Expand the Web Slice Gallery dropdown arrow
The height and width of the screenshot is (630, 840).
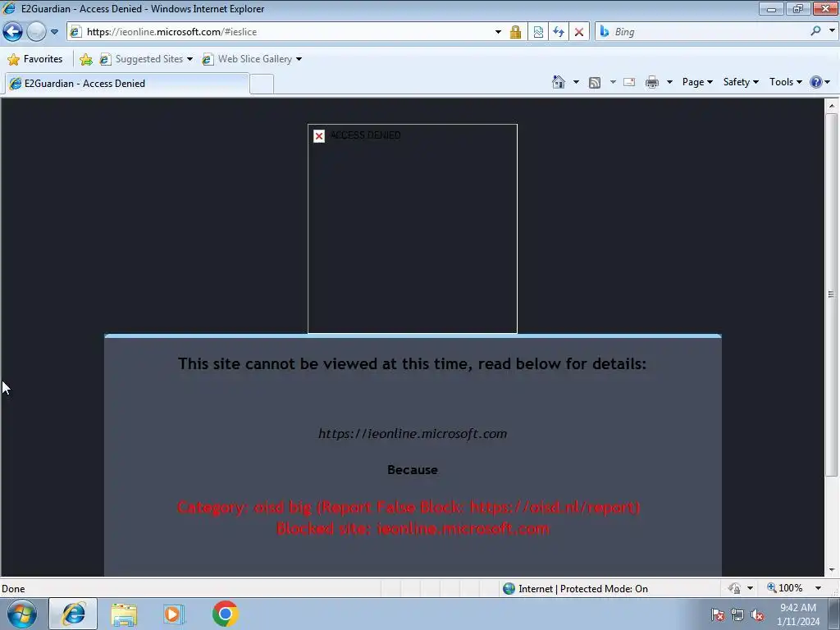coord(299,59)
